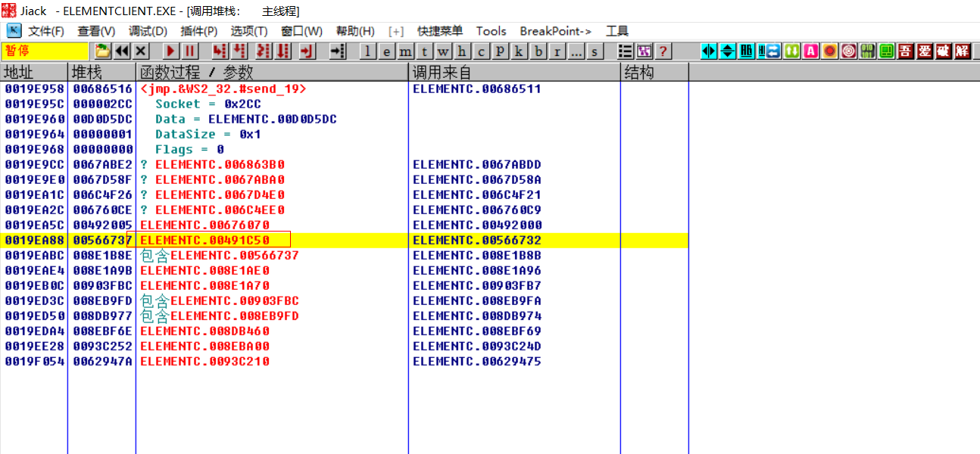Click the 结构 column header
The width and height of the screenshot is (980, 454).
click(654, 72)
